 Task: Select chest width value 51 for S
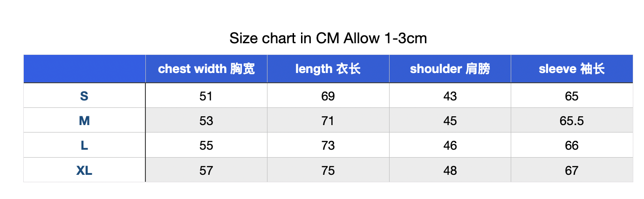point(206,96)
